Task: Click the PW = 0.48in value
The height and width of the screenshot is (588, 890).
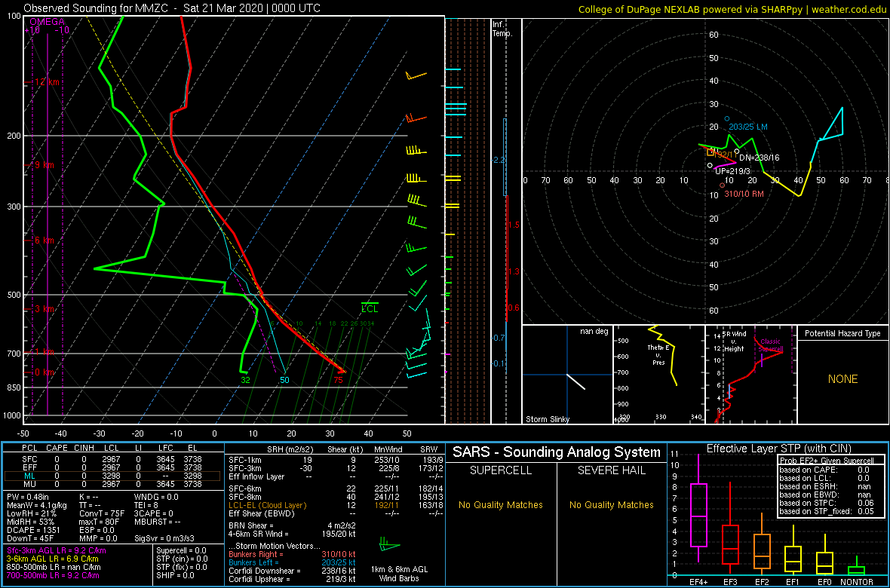Action: click(x=30, y=496)
